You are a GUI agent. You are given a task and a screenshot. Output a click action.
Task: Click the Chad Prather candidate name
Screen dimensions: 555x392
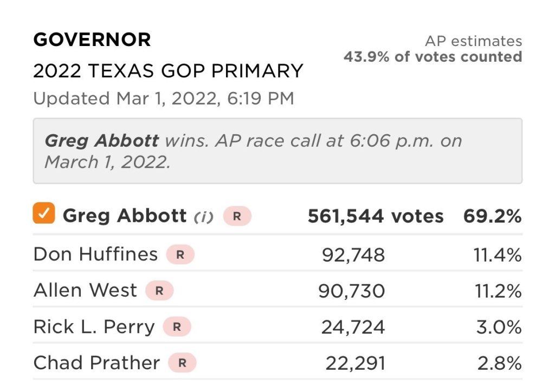click(96, 363)
